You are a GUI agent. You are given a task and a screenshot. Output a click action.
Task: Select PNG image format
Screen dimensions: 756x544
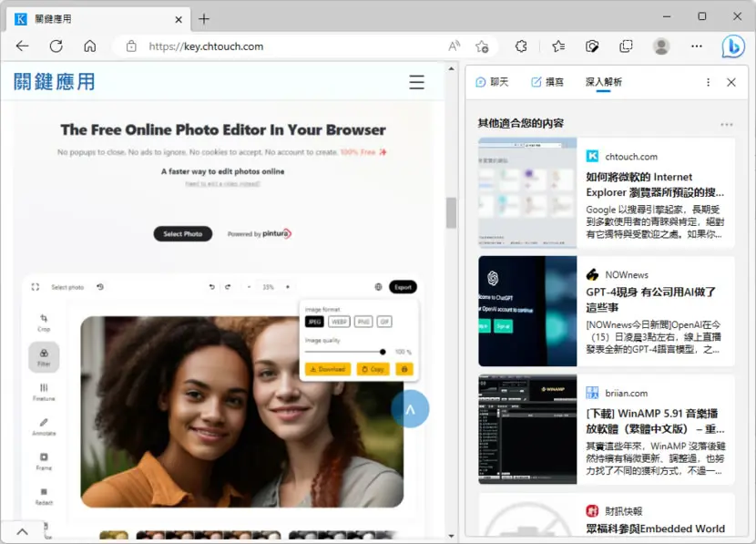pyautogui.click(x=363, y=322)
